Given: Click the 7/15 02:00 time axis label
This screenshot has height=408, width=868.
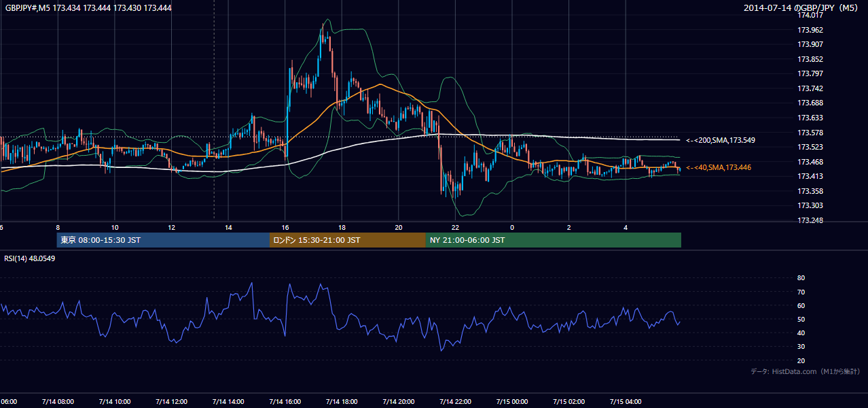Looking at the screenshot, I should click(x=569, y=402).
